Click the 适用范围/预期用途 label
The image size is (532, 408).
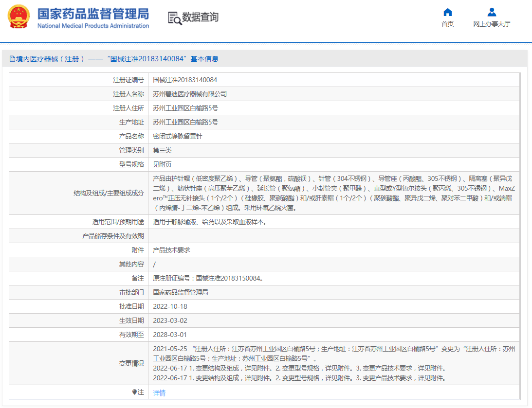(x=118, y=222)
